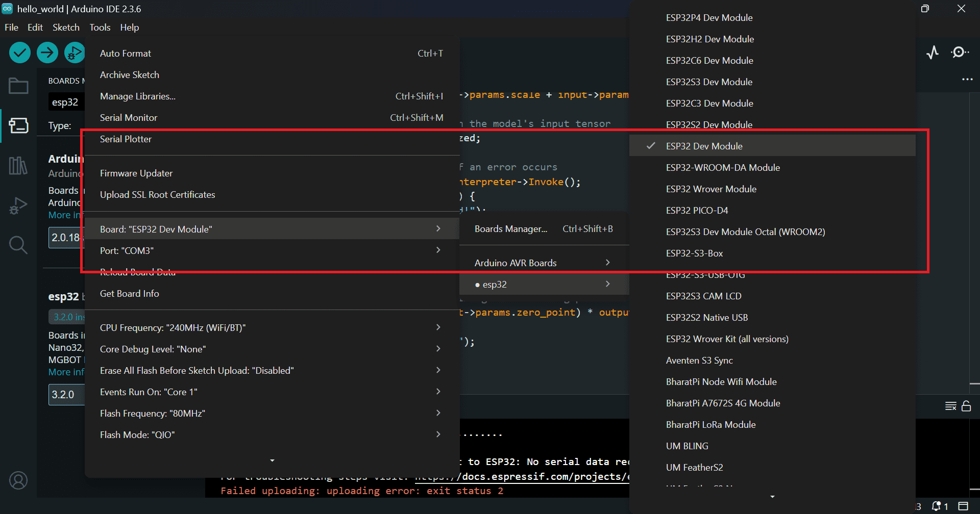Open the Tools menu

pos(100,28)
